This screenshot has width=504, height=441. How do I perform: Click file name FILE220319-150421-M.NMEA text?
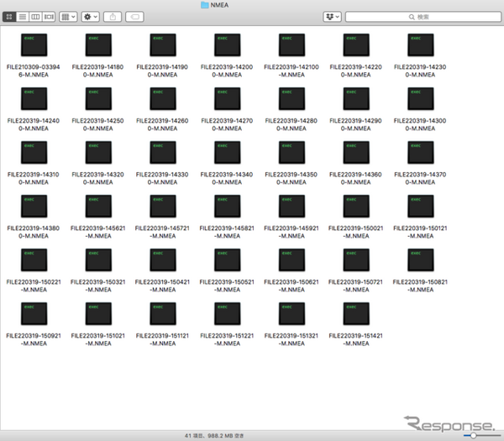click(162, 286)
